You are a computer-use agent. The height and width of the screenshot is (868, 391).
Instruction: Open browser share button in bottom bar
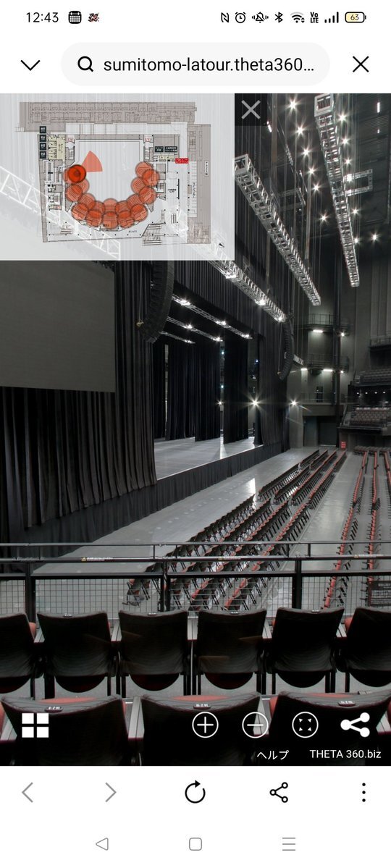click(279, 793)
